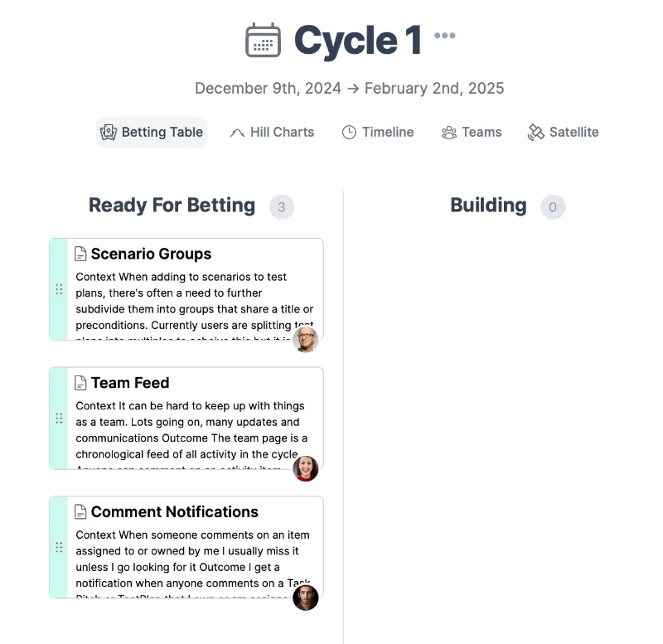Open the three-dot menu next to Cycle 1
Image resolution: width=663 pixels, height=644 pixels.
(x=444, y=36)
